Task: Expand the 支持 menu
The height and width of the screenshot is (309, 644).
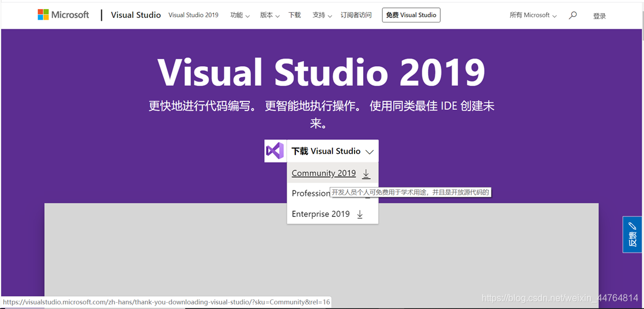Action: pos(322,15)
